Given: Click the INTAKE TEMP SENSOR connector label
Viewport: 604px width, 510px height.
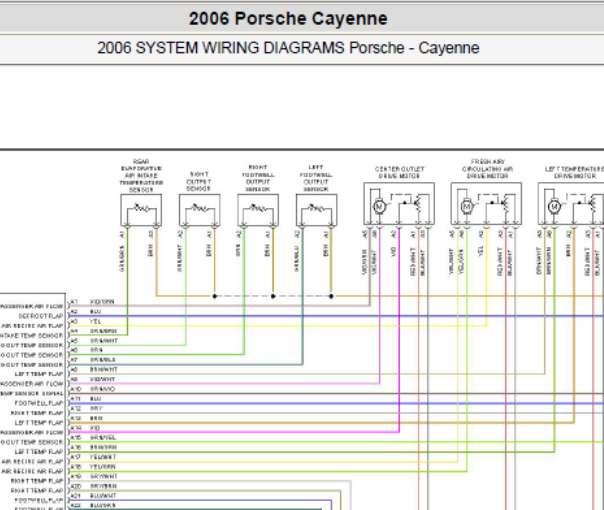Looking at the screenshot, I should tap(32, 336).
